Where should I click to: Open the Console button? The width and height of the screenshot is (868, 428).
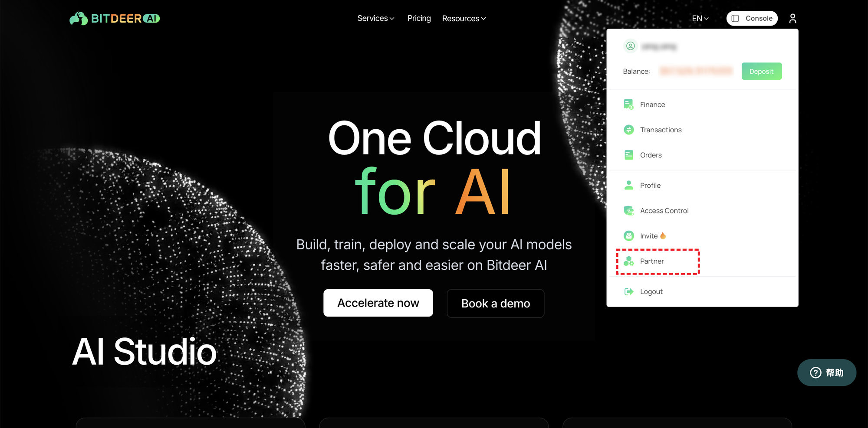752,18
